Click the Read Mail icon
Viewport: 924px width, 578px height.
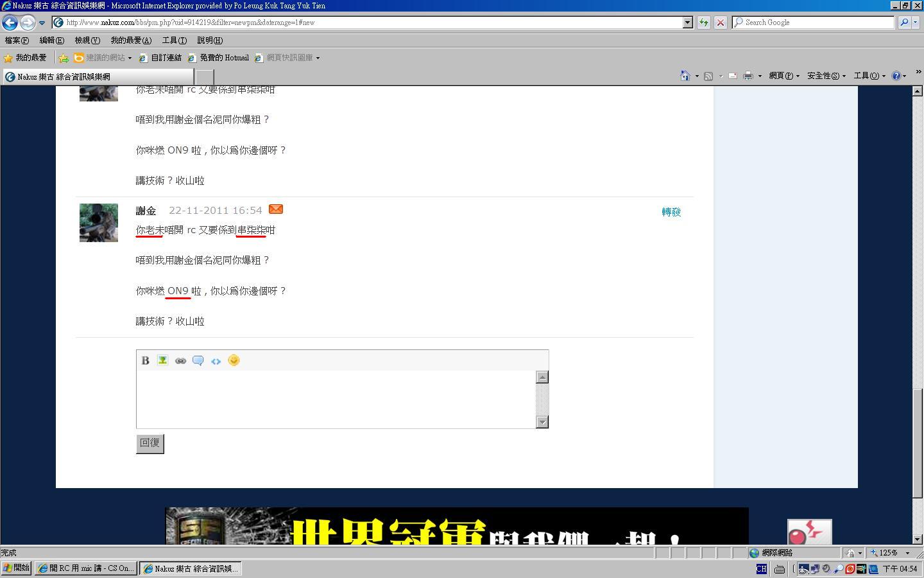(732, 76)
